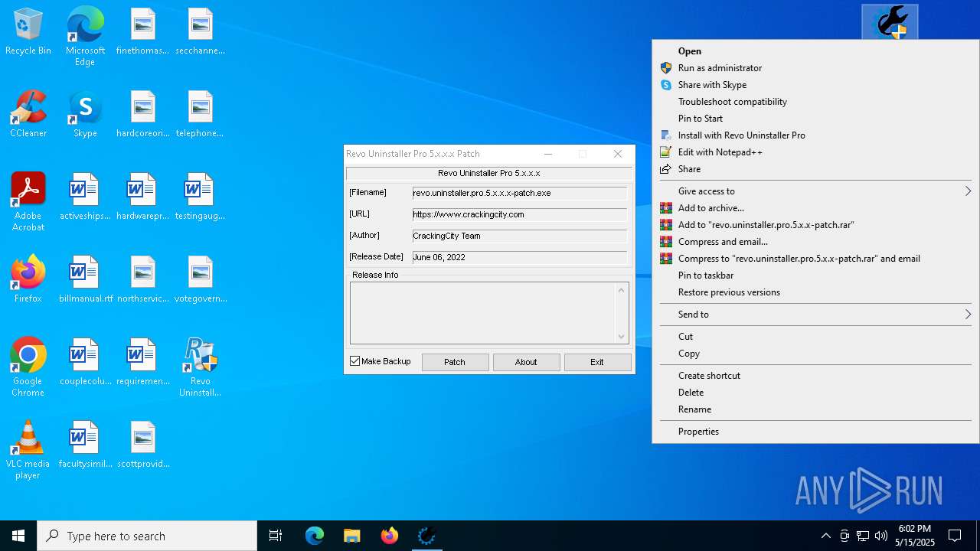Click the taskbar search box
The height and width of the screenshot is (551, 980).
pyautogui.click(x=147, y=536)
